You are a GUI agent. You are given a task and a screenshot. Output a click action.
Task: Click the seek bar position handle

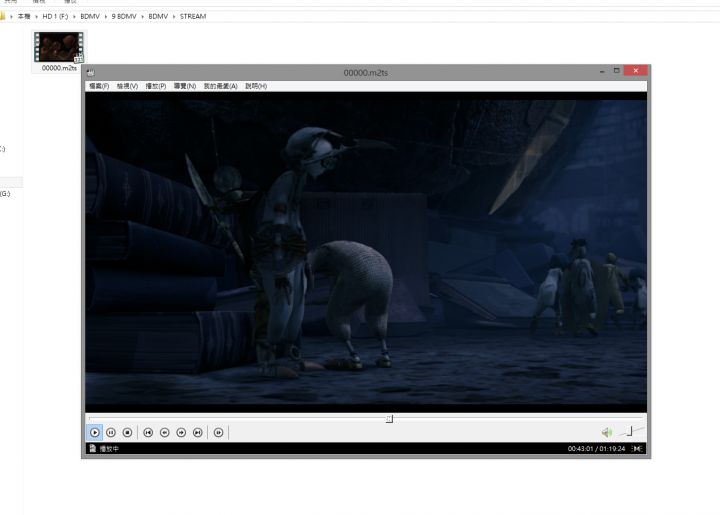click(x=389, y=419)
